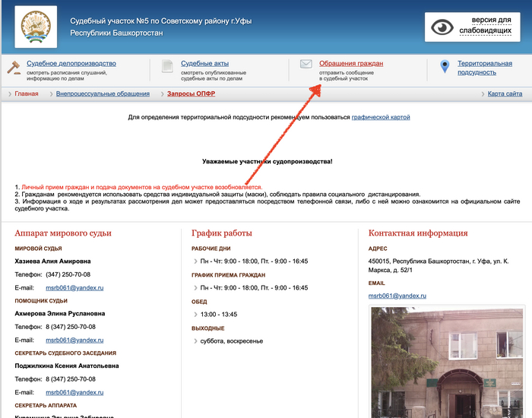
Task: Click the chevron before Главная
Action: (x=10, y=94)
